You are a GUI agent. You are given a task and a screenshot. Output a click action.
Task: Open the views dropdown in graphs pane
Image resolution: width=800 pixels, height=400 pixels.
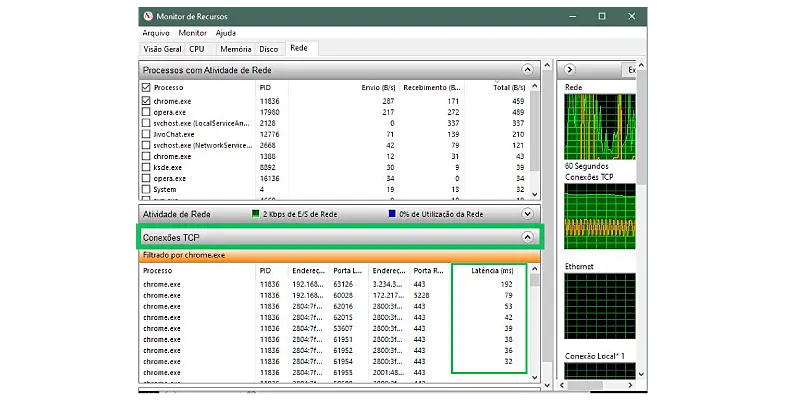[629, 70]
